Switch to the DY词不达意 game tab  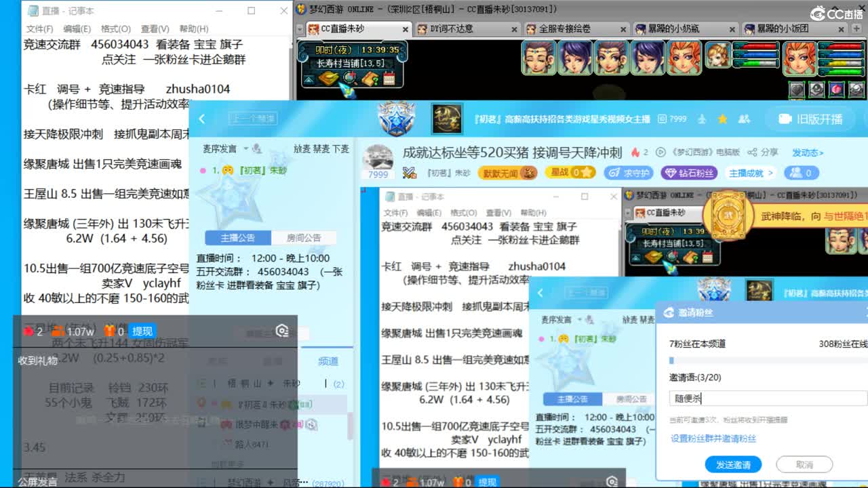click(468, 29)
